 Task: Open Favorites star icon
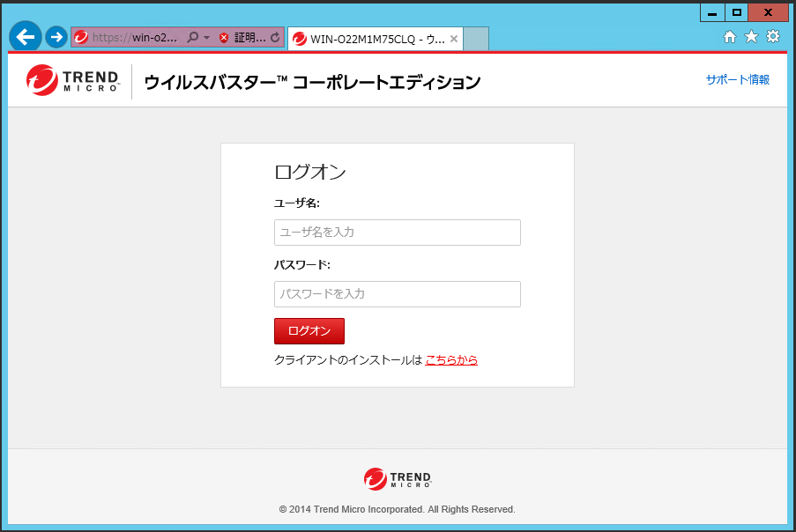coord(751,36)
